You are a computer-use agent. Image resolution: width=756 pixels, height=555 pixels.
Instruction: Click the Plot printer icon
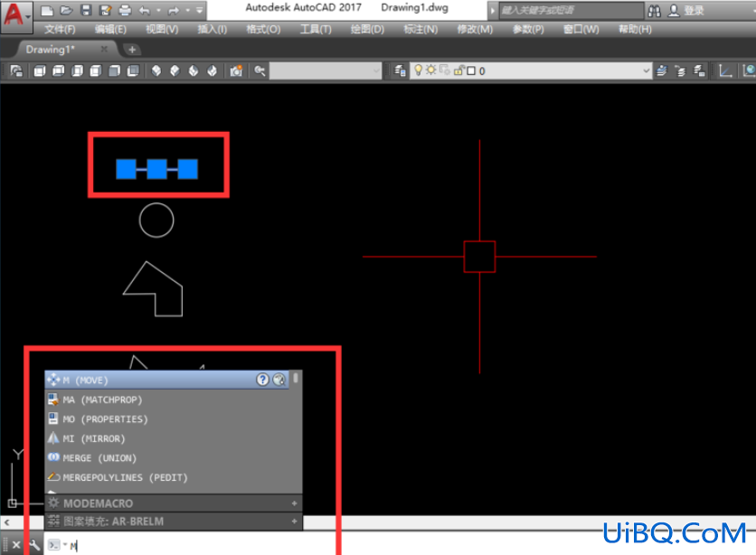[x=125, y=10]
